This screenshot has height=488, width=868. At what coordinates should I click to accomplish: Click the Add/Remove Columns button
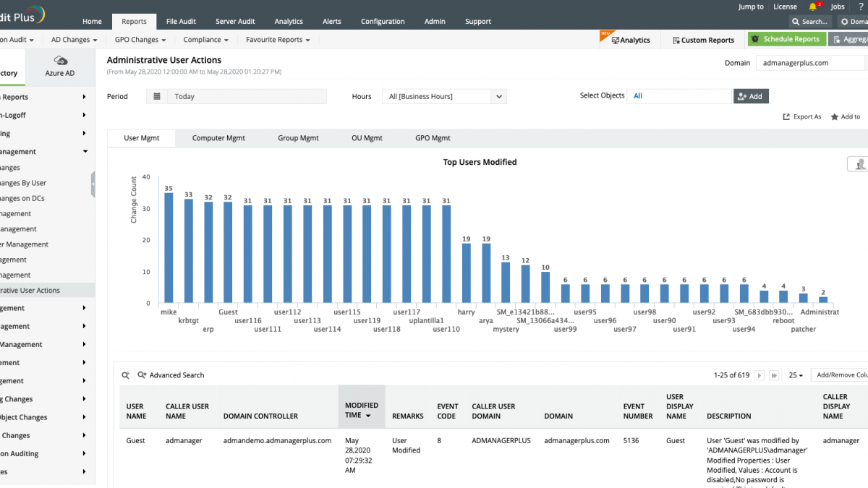click(839, 375)
